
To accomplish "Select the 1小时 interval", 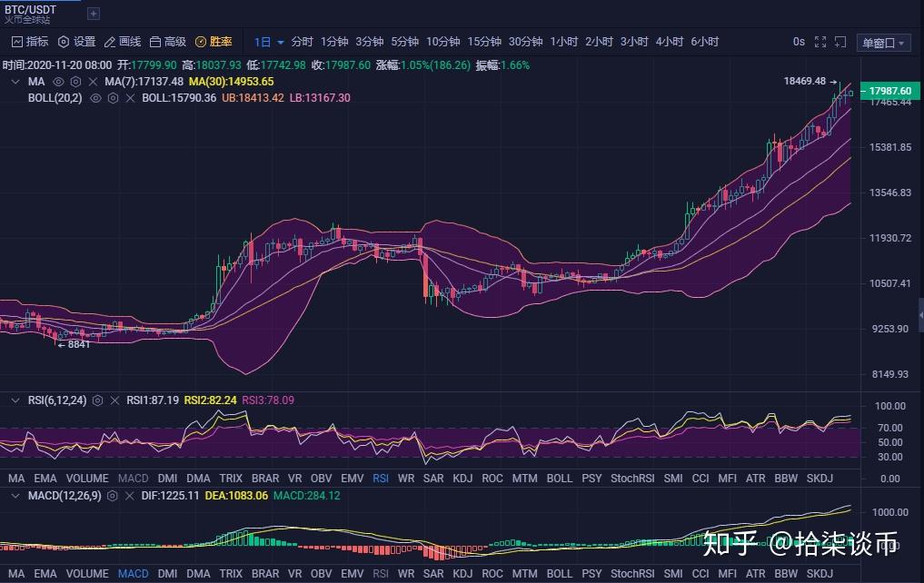I will click(x=564, y=42).
